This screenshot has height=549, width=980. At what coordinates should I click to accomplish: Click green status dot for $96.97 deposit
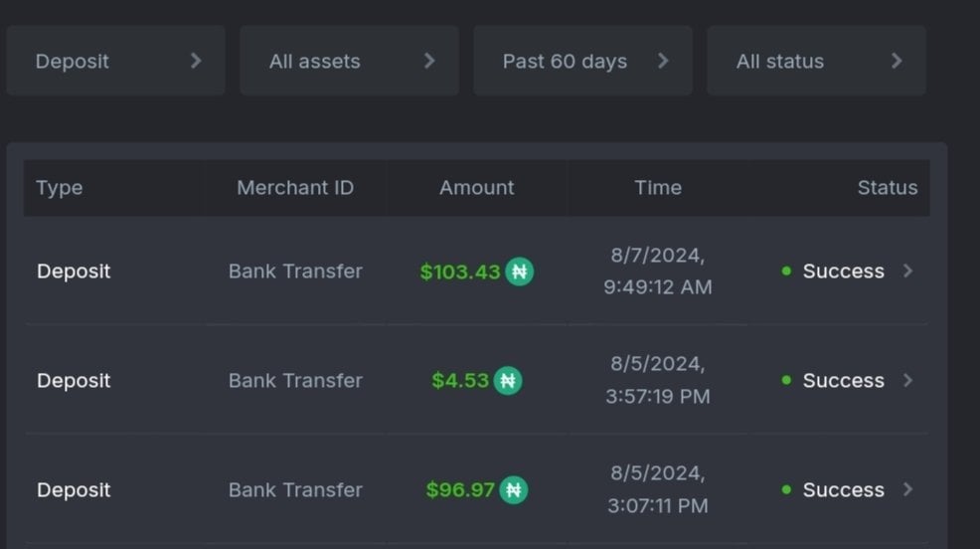[x=786, y=490]
